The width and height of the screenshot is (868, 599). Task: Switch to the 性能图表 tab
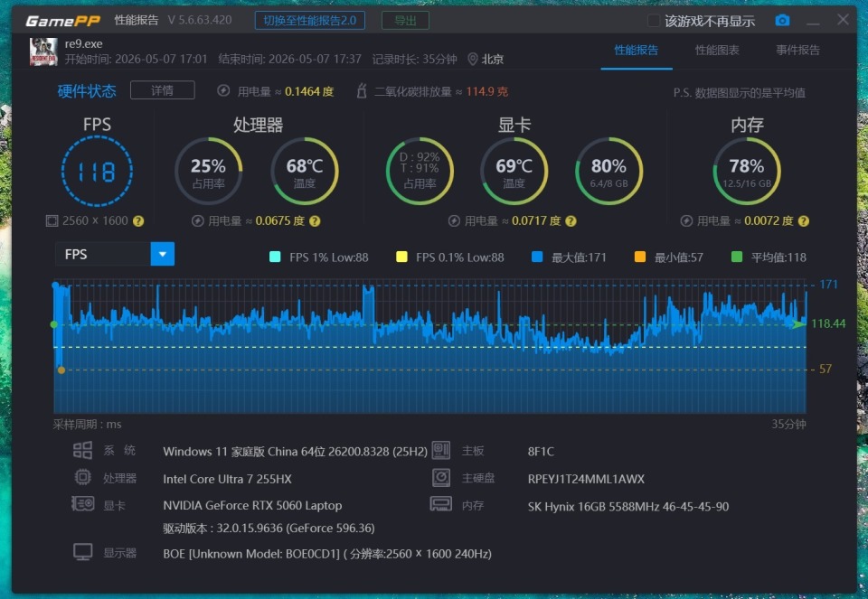(x=717, y=51)
